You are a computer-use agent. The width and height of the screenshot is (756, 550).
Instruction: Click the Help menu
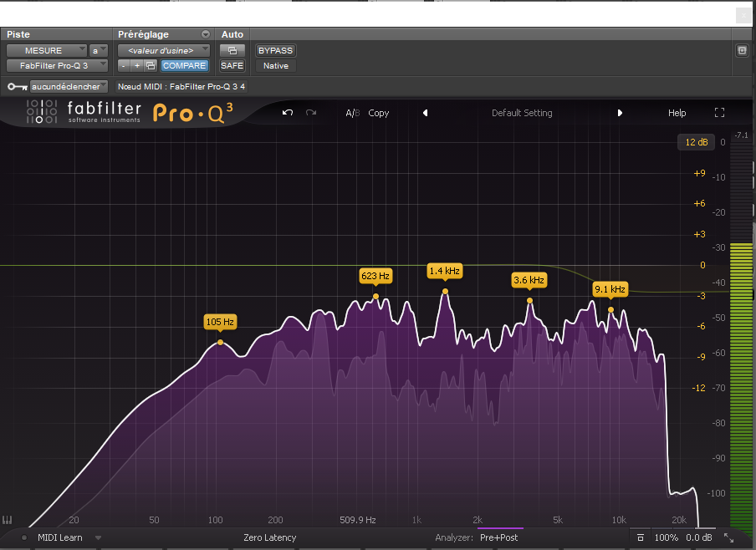click(677, 113)
